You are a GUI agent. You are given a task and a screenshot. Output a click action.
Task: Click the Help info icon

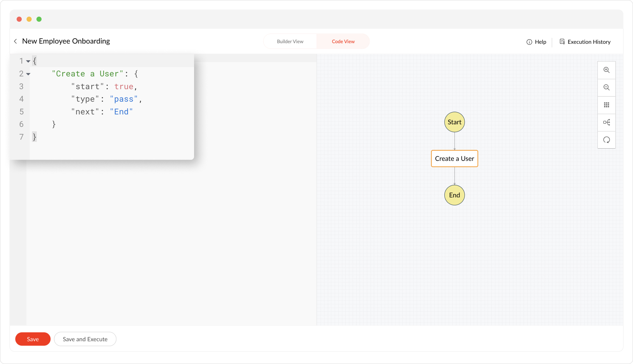[x=529, y=42]
